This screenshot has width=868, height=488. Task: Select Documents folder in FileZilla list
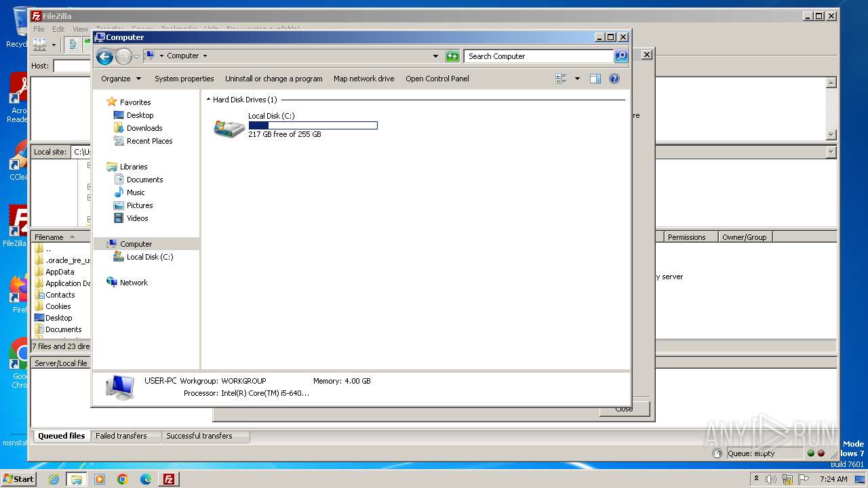click(x=63, y=329)
